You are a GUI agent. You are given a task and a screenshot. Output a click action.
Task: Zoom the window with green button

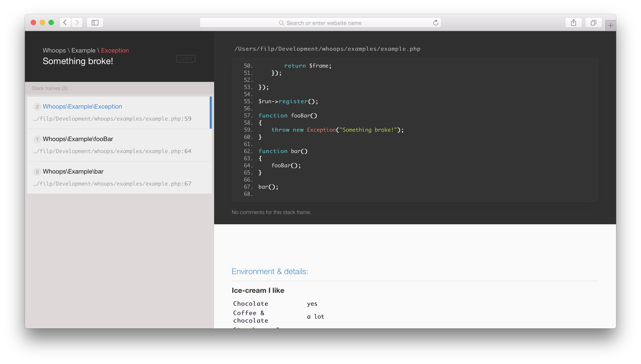click(51, 23)
